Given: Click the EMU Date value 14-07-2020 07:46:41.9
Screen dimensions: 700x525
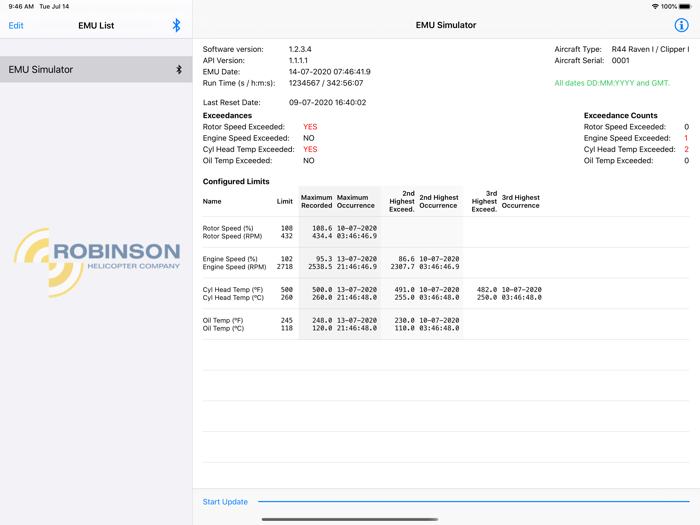Looking at the screenshot, I should tap(329, 71).
